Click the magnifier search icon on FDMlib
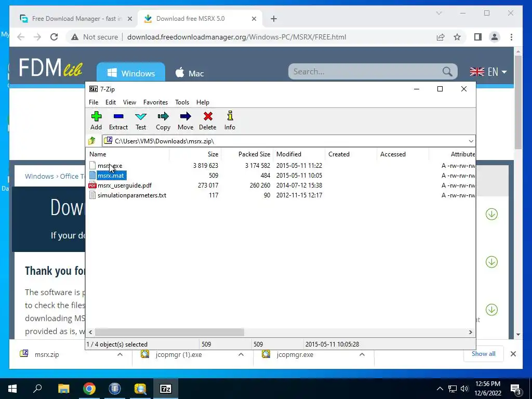The width and height of the screenshot is (532, 399). click(x=447, y=72)
